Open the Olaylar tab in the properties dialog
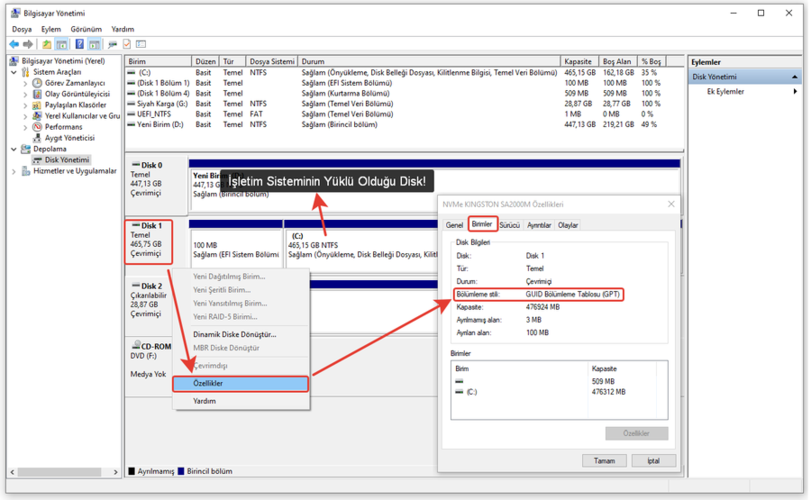The width and height of the screenshot is (811, 500). tap(567, 225)
